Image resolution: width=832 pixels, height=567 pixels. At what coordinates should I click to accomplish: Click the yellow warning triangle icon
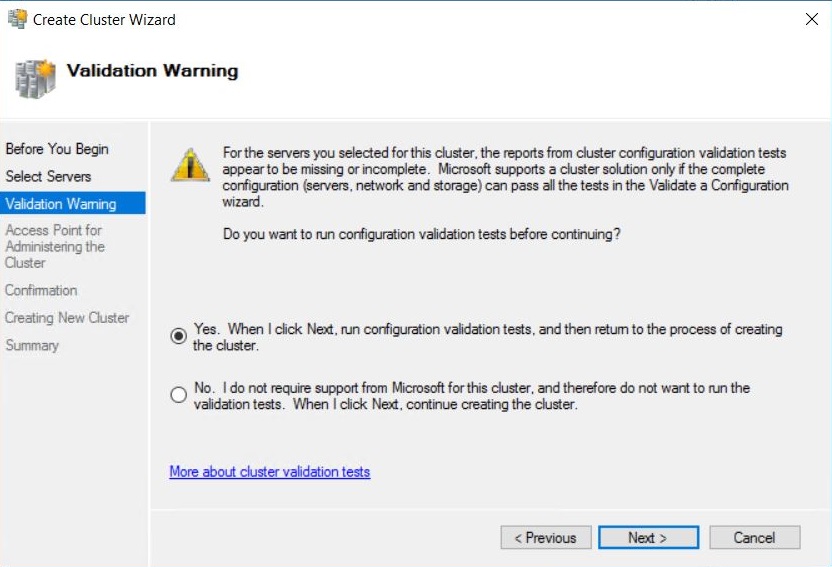tap(190, 164)
